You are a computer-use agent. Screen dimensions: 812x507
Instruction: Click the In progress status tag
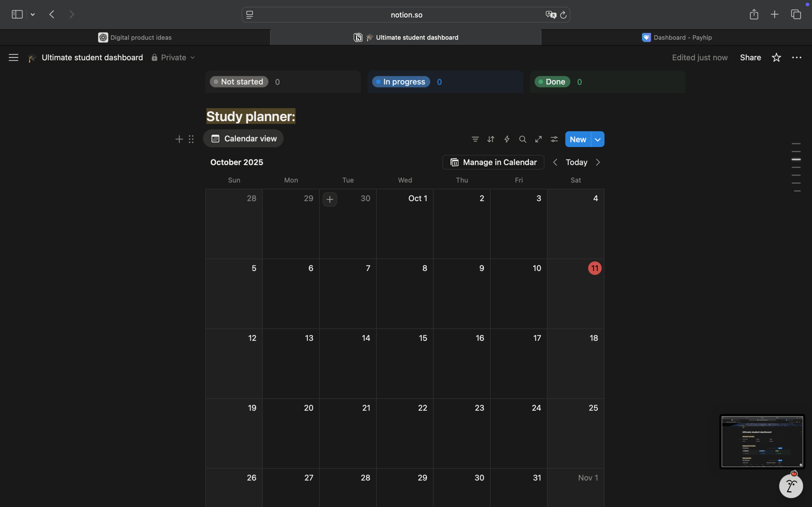point(401,82)
